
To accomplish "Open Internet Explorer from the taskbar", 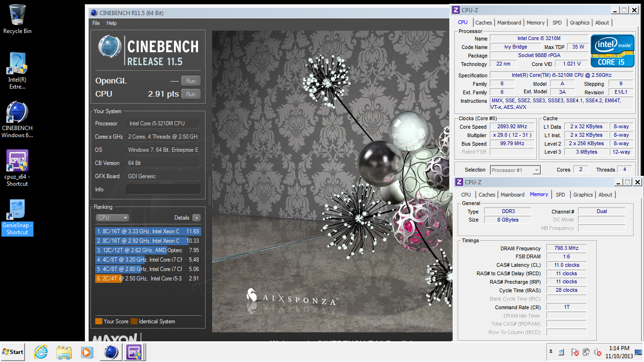I will pyautogui.click(x=41, y=352).
